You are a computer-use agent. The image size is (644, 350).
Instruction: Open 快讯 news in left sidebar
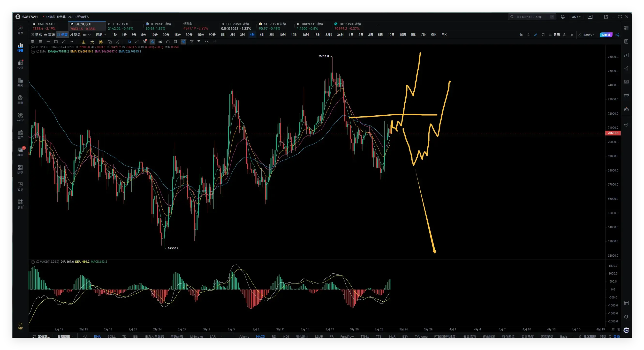20,64
